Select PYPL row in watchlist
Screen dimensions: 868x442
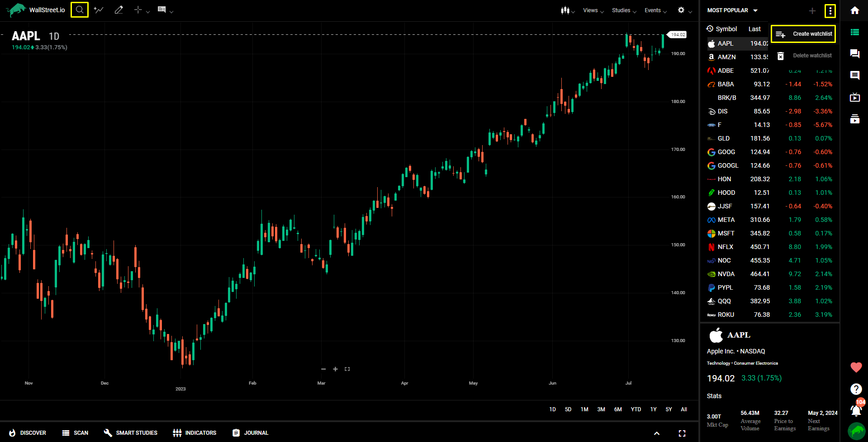770,287
